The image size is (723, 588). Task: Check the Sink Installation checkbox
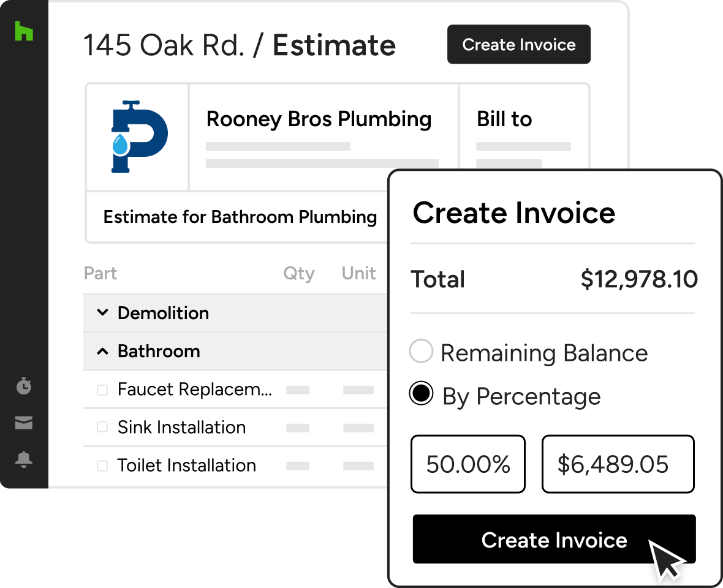(102, 428)
